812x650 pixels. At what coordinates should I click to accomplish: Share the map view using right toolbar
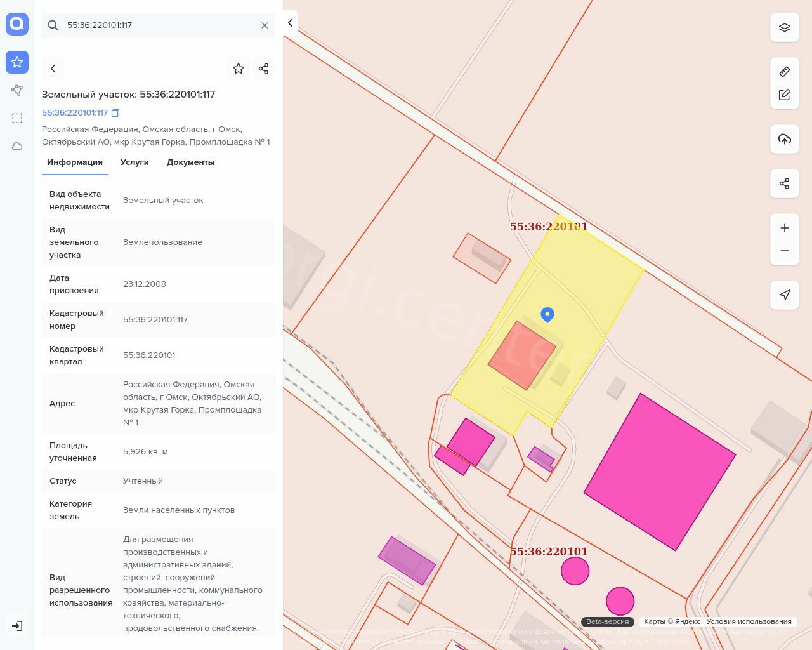pyautogui.click(x=784, y=183)
